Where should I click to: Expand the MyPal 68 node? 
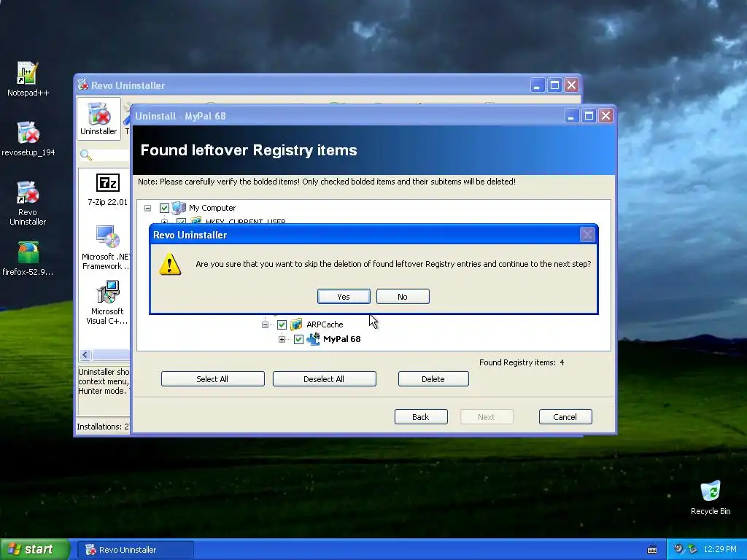click(x=282, y=340)
